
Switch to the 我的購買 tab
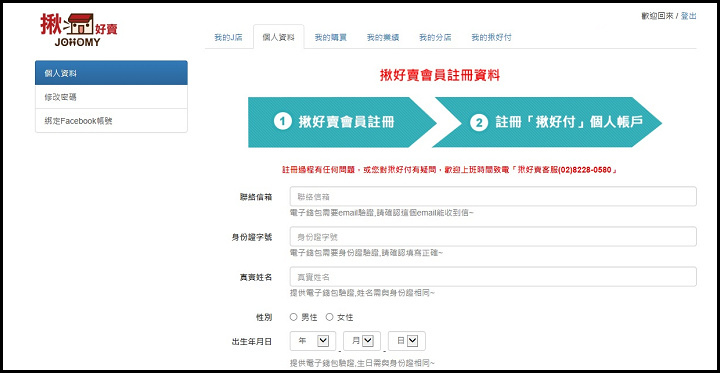pyautogui.click(x=331, y=38)
